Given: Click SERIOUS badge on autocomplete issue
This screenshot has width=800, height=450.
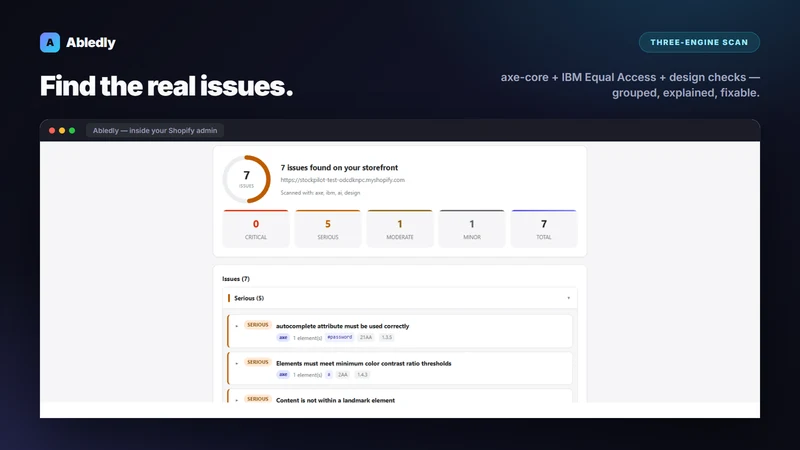Looking at the screenshot, I should (258, 325).
